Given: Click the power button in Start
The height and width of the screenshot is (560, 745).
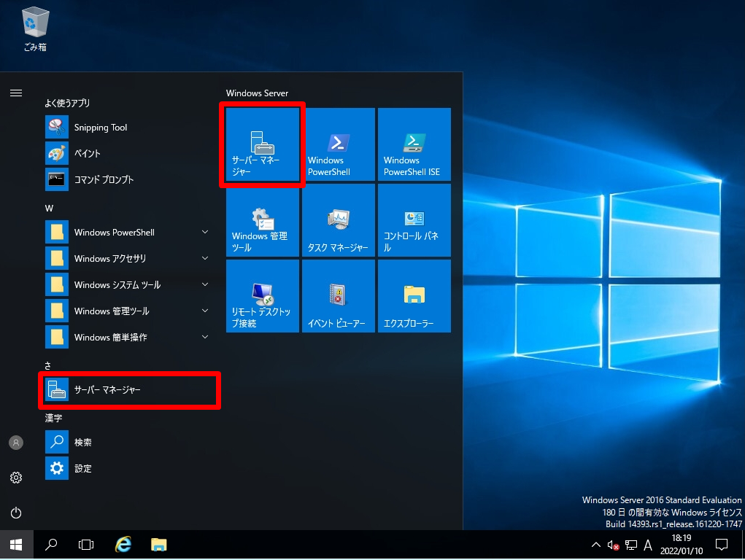Looking at the screenshot, I should [x=16, y=513].
